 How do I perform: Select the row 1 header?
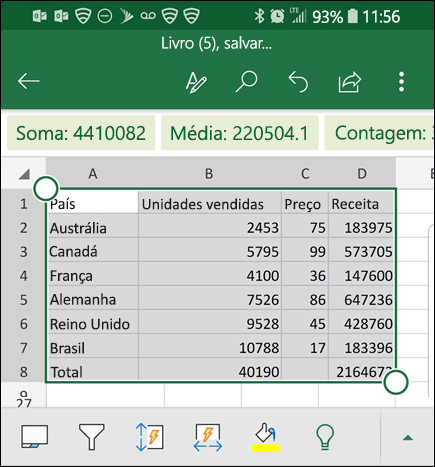23,204
